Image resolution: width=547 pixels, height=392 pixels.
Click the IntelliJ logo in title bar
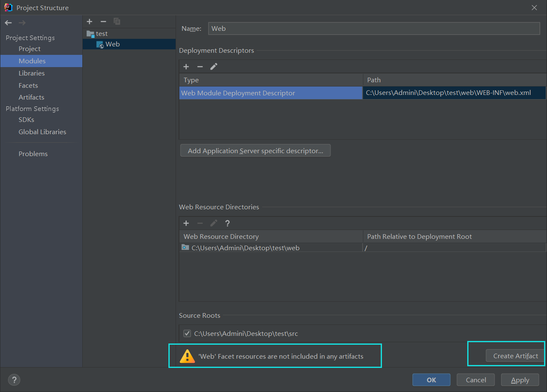pyautogui.click(x=8, y=8)
